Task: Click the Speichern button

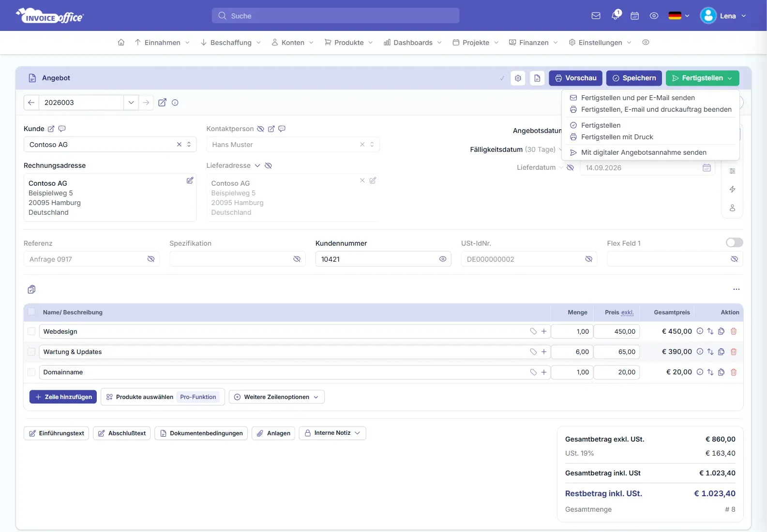Action: tap(634, 78)
